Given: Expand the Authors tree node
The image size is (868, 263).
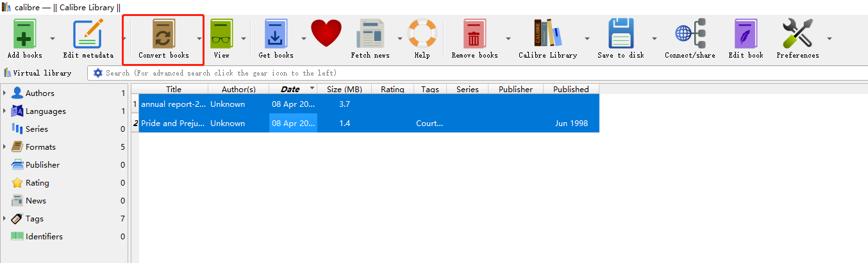Looking at the screenshot, I should point(4,93).
